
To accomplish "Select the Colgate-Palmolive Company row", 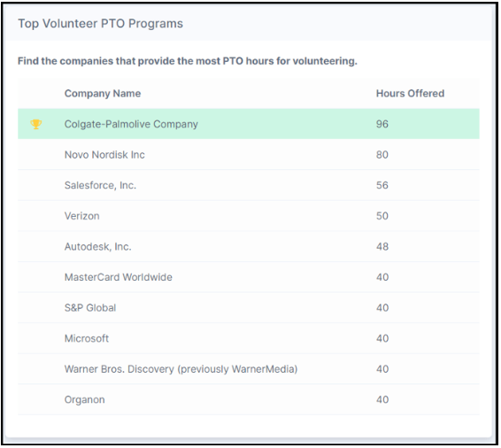I will coord(249,124).
